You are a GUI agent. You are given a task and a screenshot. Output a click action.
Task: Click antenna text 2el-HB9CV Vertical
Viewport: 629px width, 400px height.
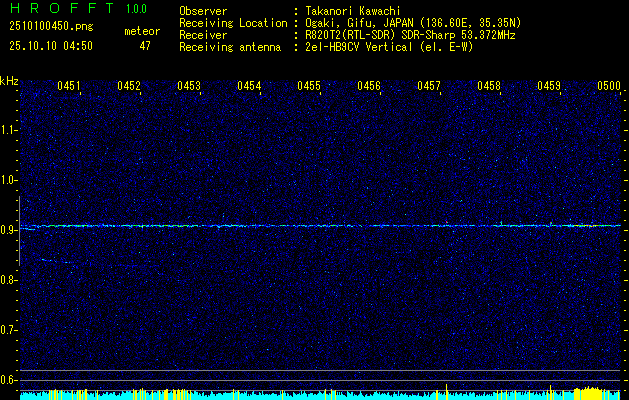(359, 47)
